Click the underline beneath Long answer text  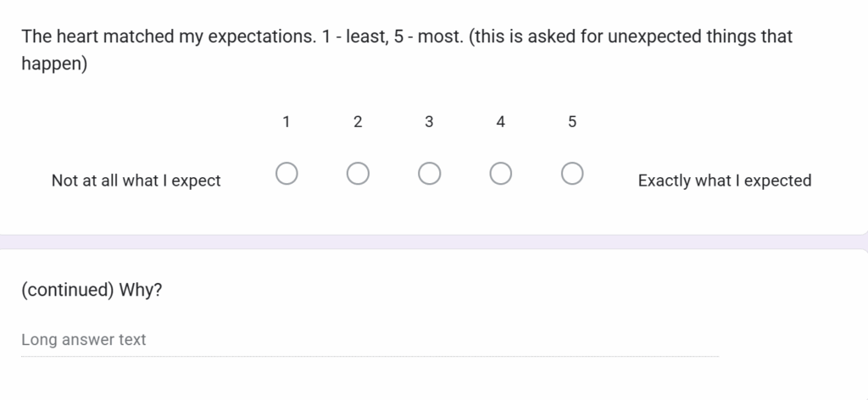click(x=370, y=356)
